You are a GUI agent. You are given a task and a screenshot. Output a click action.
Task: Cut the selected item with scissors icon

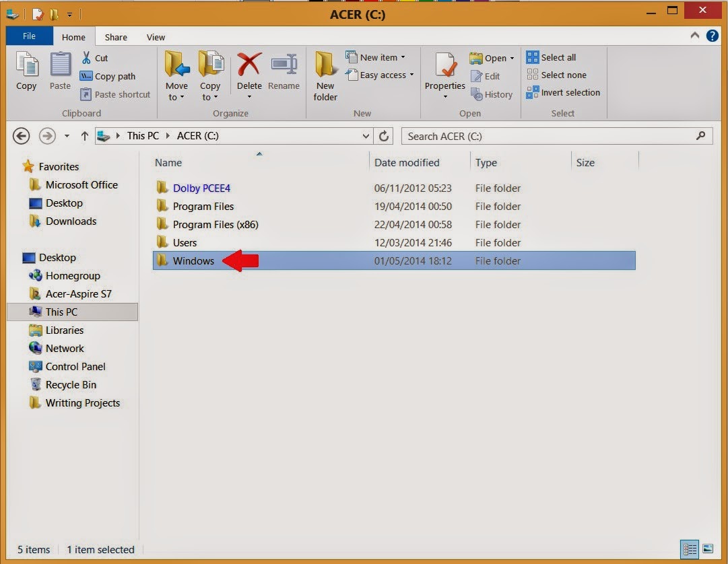click(95, 58)
